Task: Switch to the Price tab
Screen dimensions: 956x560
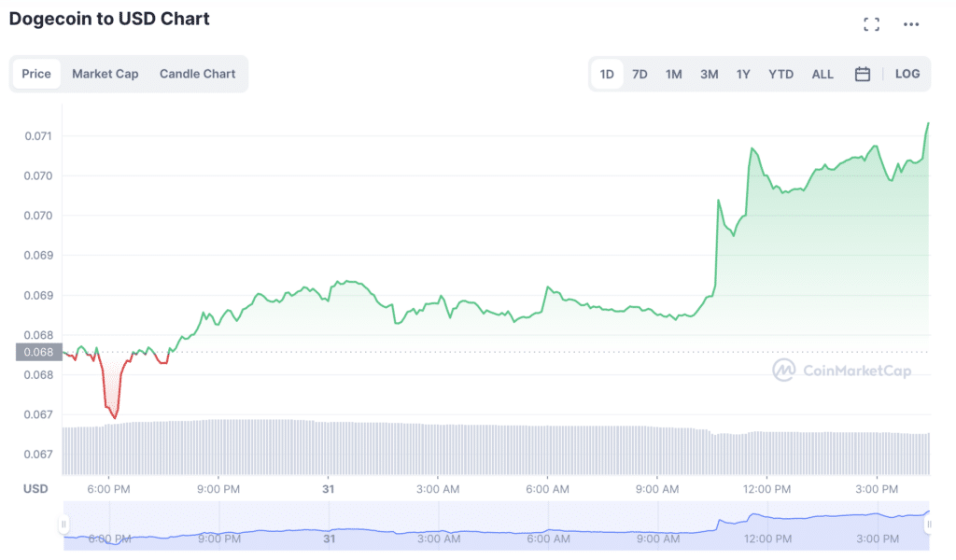Action: (36, 74)
